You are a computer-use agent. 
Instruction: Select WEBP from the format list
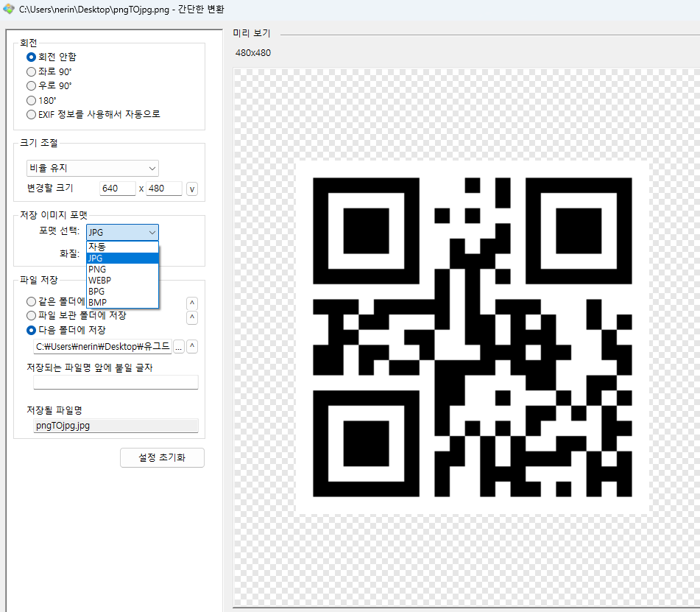tap(122, 281)
